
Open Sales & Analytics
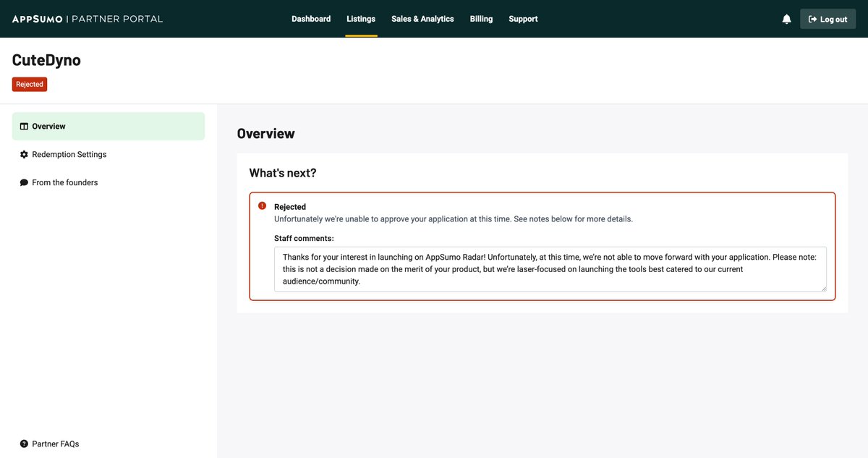pyautogui.click(x=422, y=19)
